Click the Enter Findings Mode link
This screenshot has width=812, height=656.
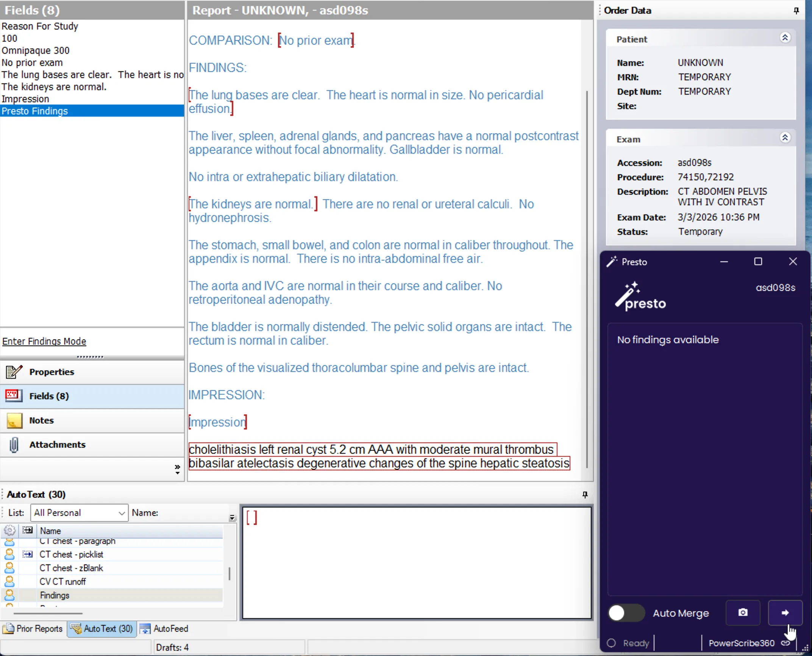(x=44, y=341)
